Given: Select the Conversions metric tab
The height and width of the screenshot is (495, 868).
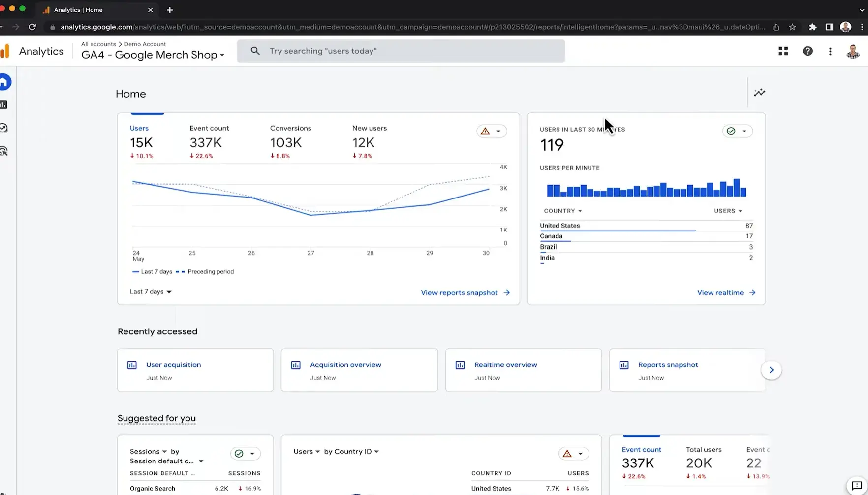Looking at the screenshot, I should pyautogui.click(x=290, y=141).
